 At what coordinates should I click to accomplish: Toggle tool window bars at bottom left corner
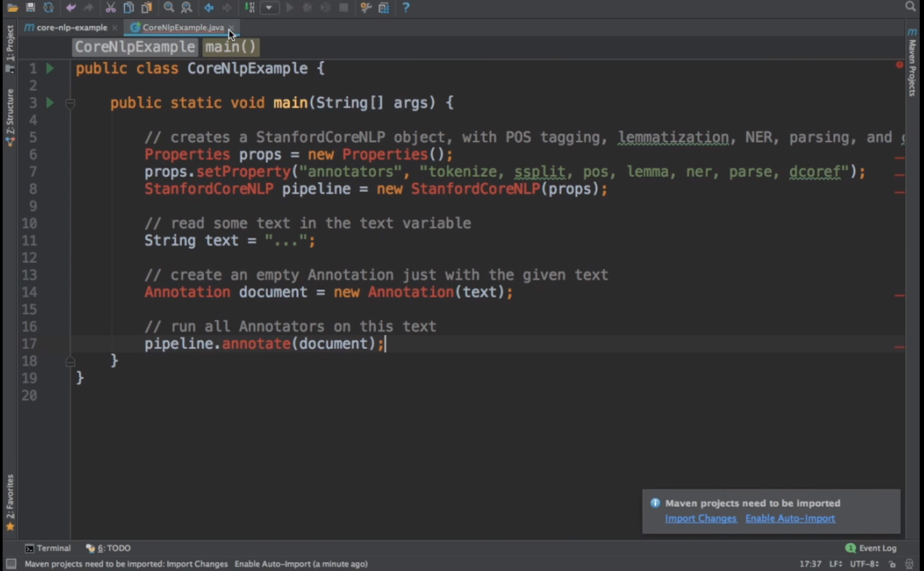[11, 564]
